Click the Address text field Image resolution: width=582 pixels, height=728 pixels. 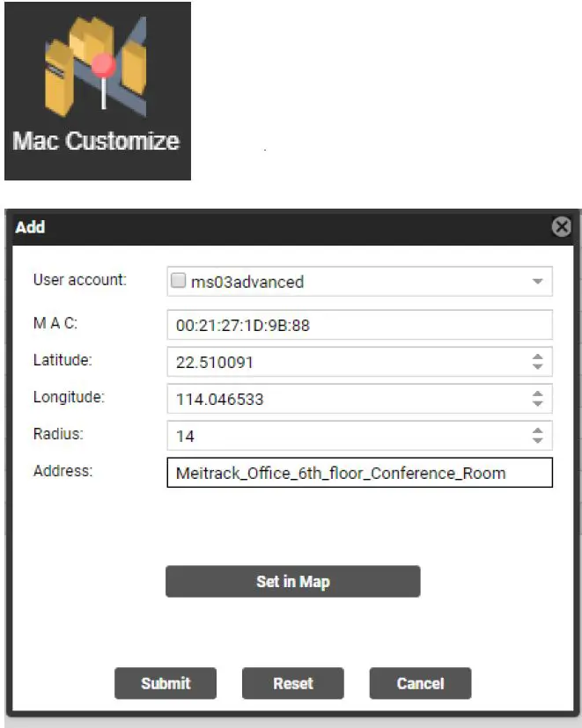tap(358, 473)
